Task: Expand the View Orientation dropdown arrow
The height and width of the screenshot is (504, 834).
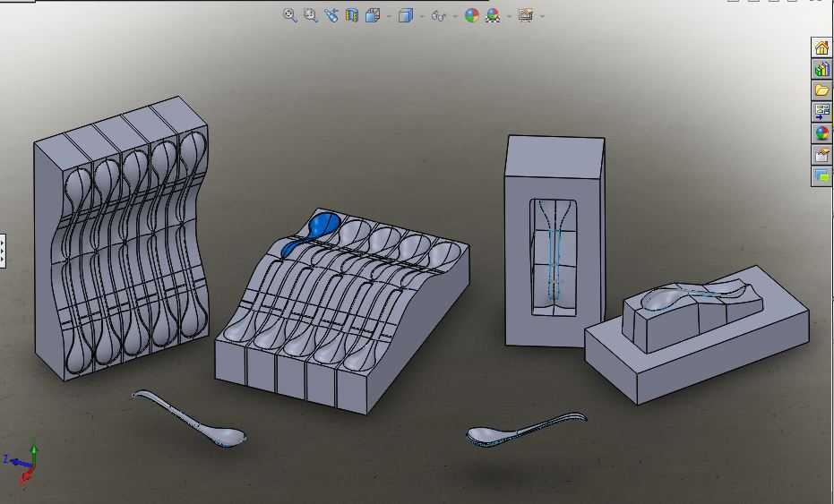Action: tap(389, 16)
